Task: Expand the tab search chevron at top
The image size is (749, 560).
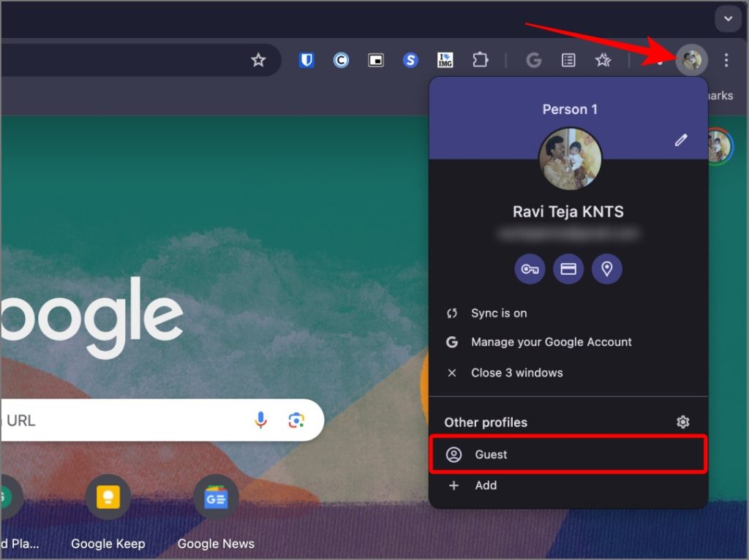Action: point(728,19)
